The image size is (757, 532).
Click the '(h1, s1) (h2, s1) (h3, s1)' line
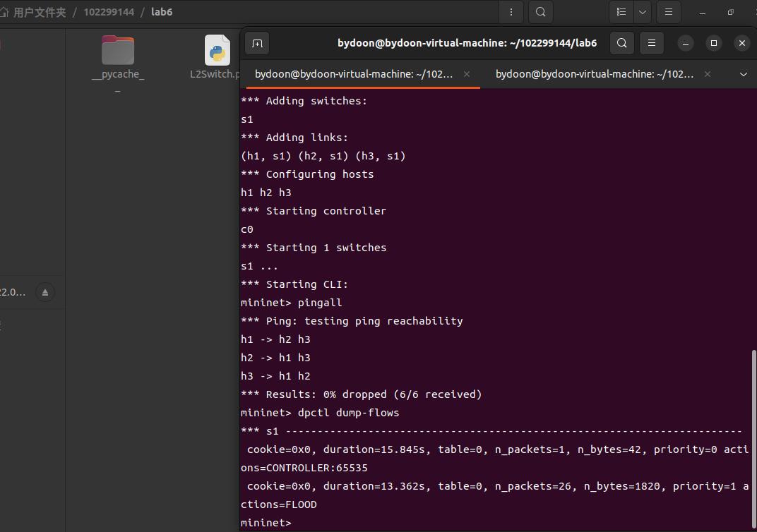[x=323, y=156]
